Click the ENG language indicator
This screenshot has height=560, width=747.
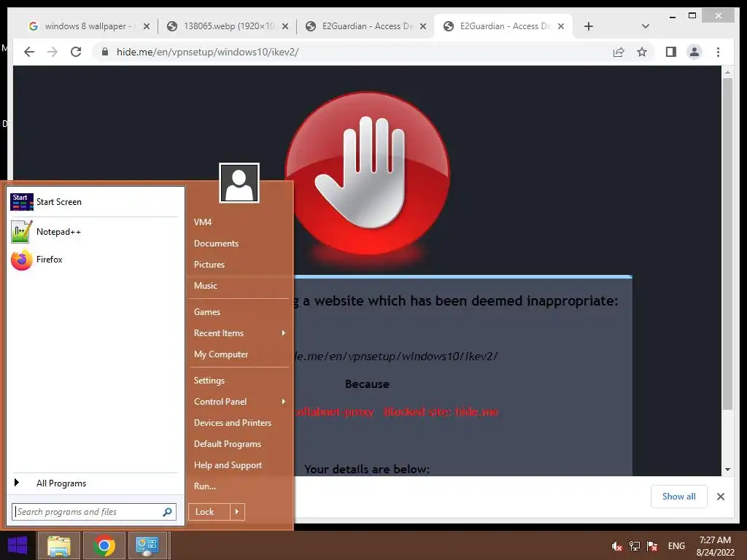pos(676,546)
